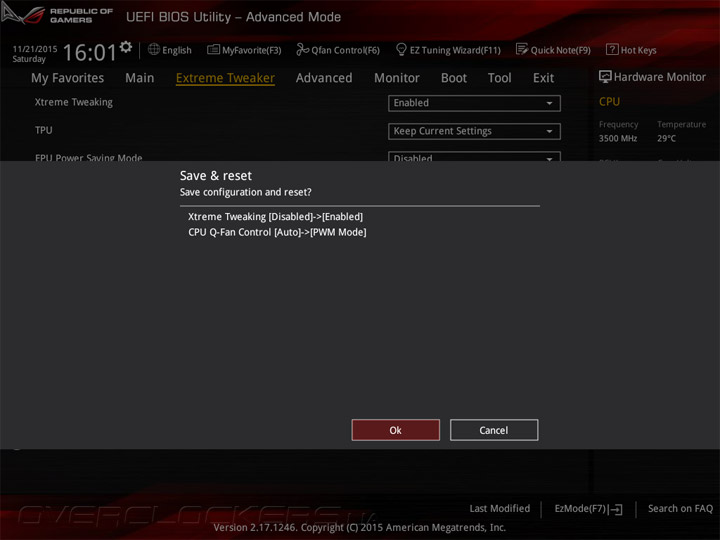Open the EPU Power Saving Mode dropdown
720x540 pixels.
coord(474,156)
